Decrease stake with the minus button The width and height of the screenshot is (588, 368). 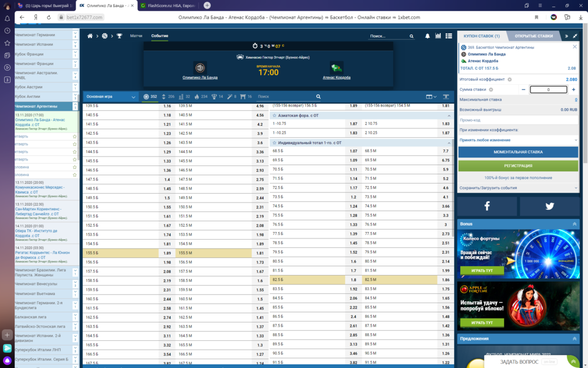(523, 89)
